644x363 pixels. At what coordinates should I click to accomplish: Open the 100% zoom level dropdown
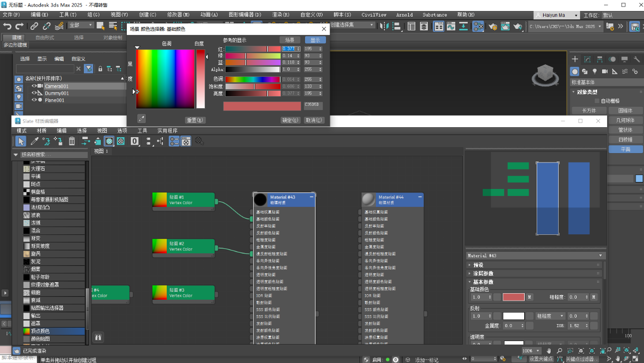click(531, 351)
